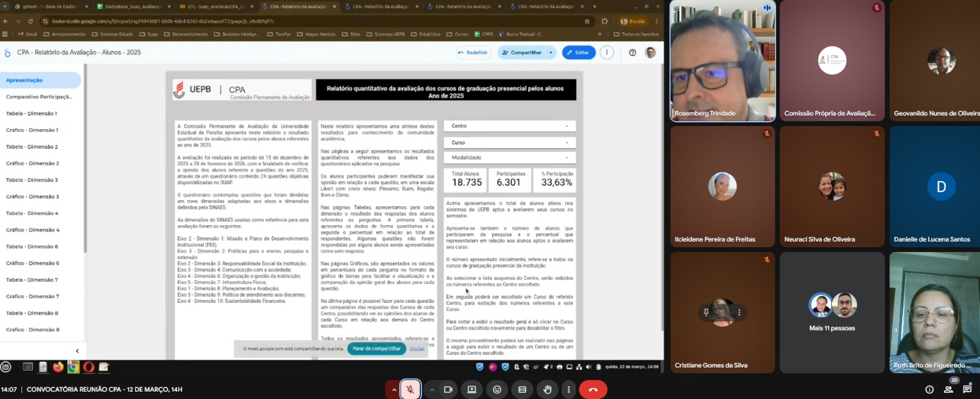Image resolution: width=980 pixels, height=399 pixels.
Task: Open the Modalidade dropdown filter
Action: 510,157
